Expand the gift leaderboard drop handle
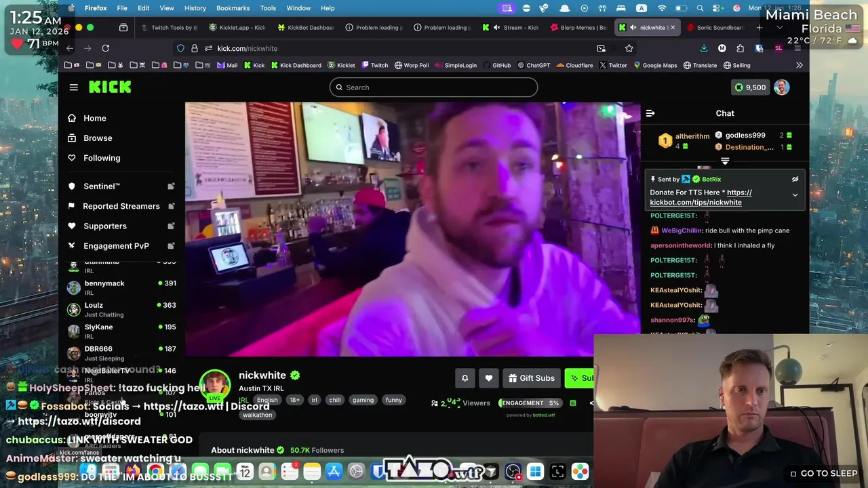This screenshot has height=488, width=868. [725, 161]
